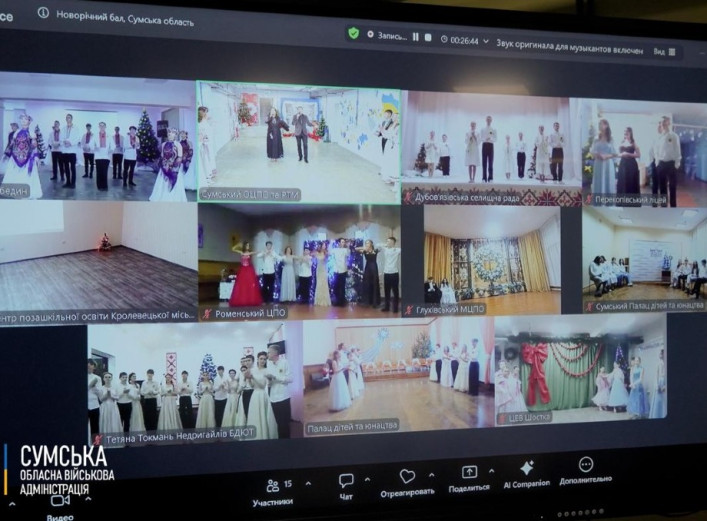
Task: Expand the Participants options arrow
Action: click(x=308, y=482)
